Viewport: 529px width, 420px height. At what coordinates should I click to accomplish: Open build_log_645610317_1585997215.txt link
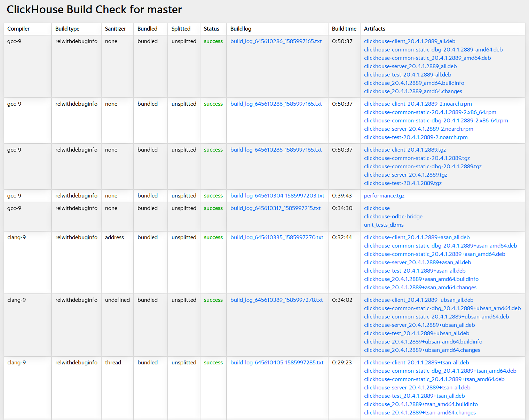coord(275,208)
